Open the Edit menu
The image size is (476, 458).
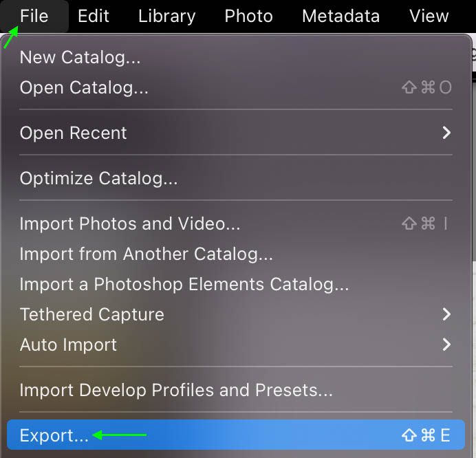coord(93,16)
